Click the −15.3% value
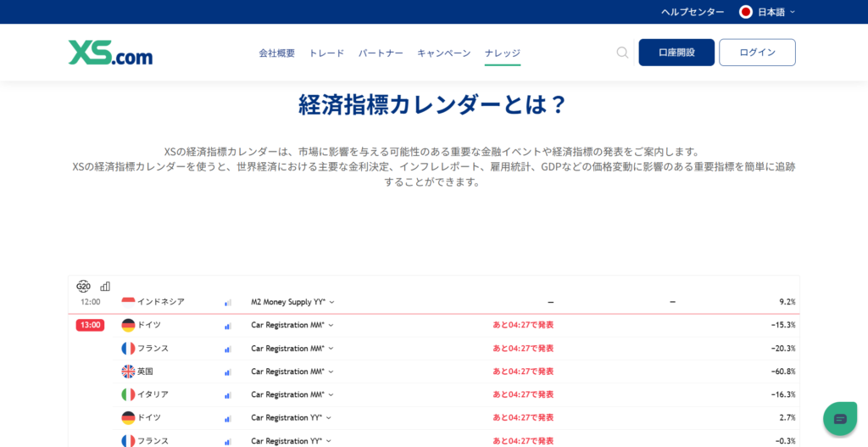 click(x=783, y=325)
